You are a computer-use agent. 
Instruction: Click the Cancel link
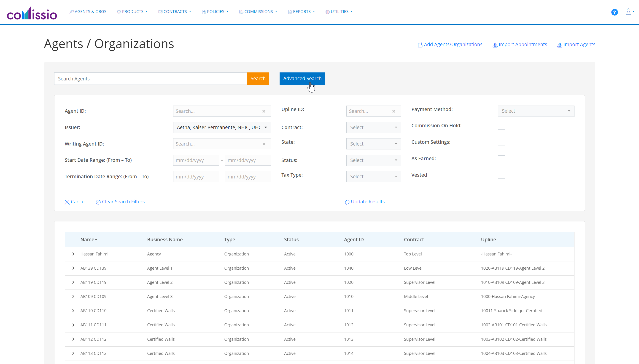pyautogui.click(x=75, y=202)
